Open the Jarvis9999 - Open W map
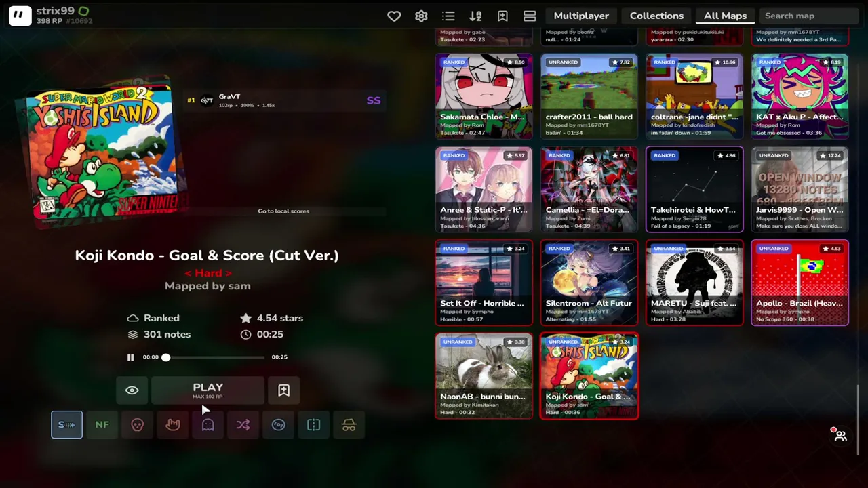Screen dimensions: 868x488 (800, 190)
